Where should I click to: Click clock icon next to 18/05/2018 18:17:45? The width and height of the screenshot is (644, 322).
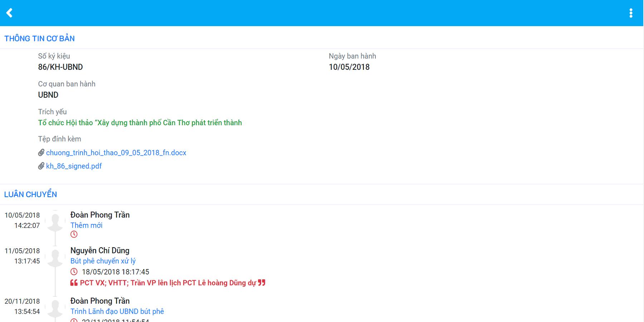[x=74, y=272]
